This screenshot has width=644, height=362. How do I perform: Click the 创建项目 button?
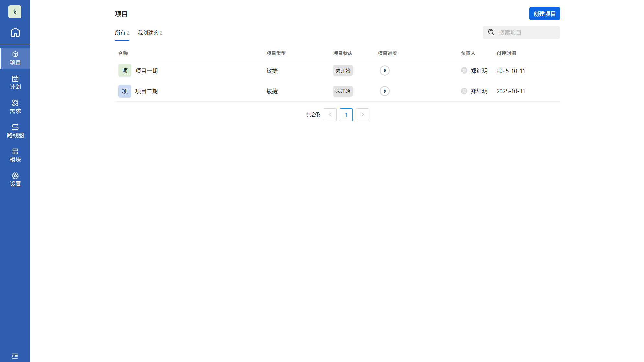(x=544, y=14)
